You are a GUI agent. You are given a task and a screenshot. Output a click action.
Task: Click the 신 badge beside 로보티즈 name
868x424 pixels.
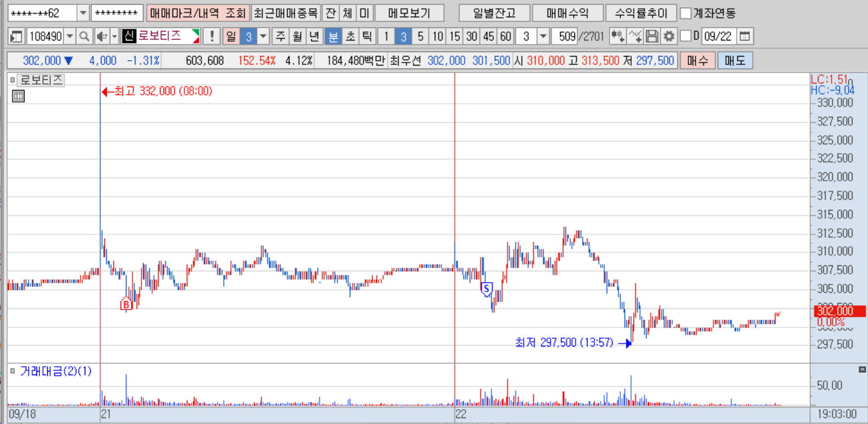(128, 36)
